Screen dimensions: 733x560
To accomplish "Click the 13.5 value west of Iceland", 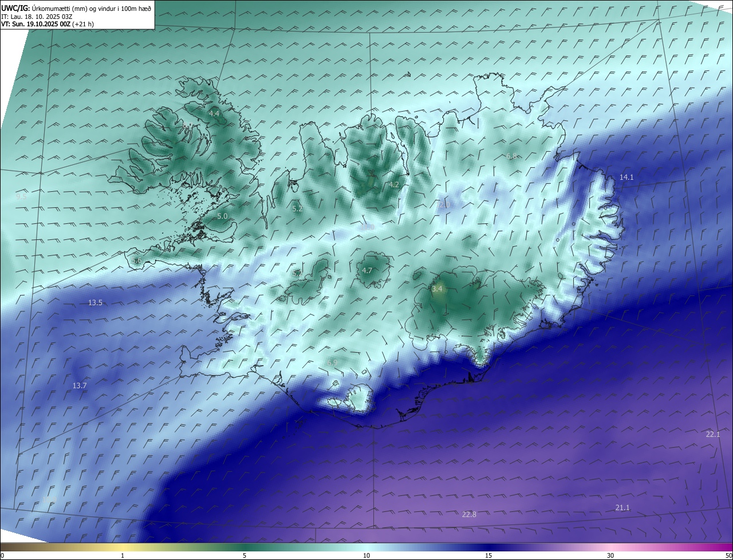I will [95, 303].
